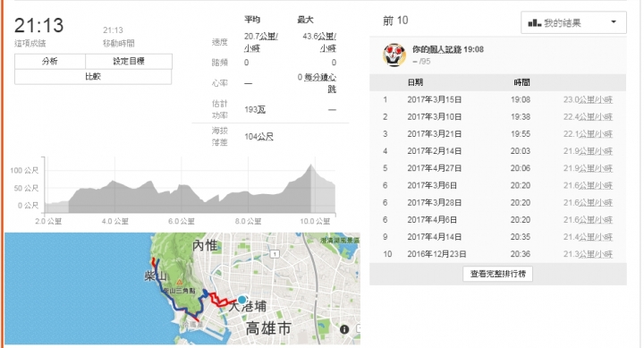Image resolution: width=644 pixels, height=348 pixels.
Task: Click the 時間 time column header
Action: click(x=521, y=82)
